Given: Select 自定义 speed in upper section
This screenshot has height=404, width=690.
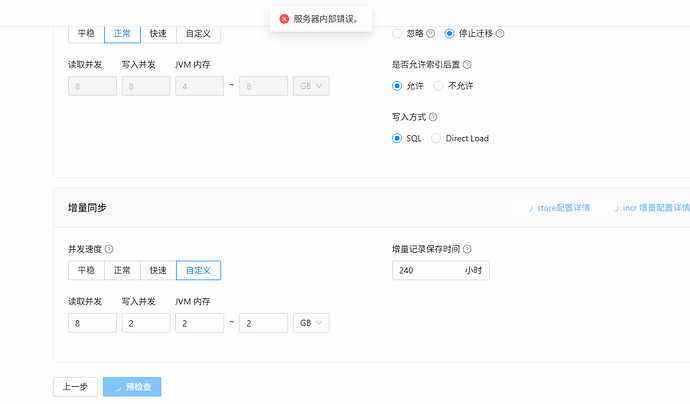Looking at the screenshot, I should 198,34.
